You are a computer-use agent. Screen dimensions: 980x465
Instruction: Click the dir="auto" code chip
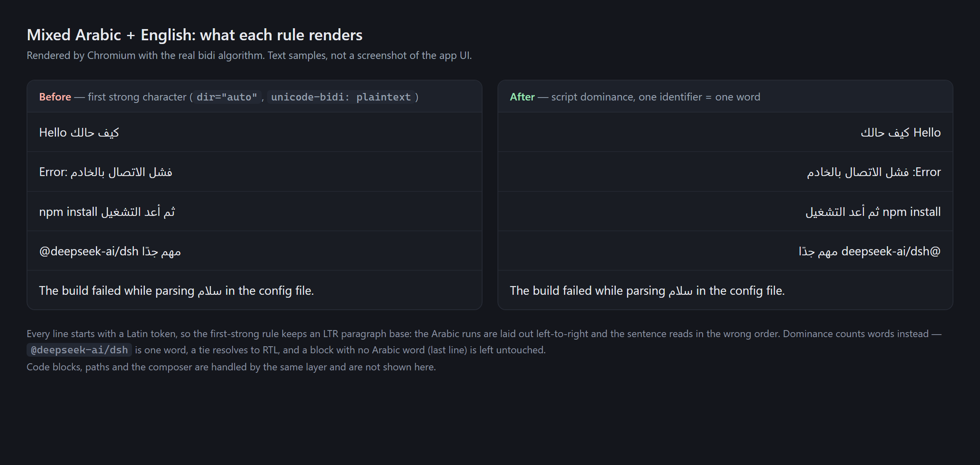click(x=227, y=97)
